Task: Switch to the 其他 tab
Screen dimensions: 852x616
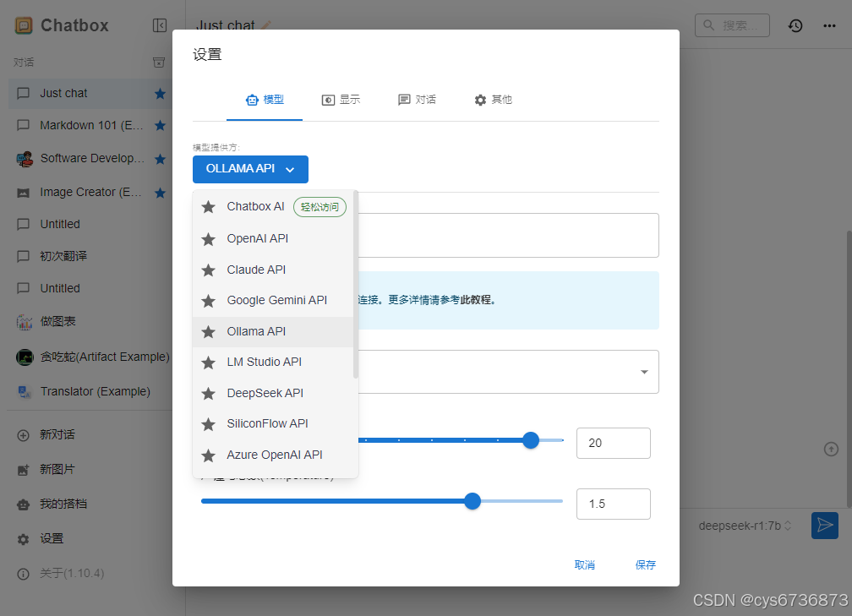Action: [493, 100]
